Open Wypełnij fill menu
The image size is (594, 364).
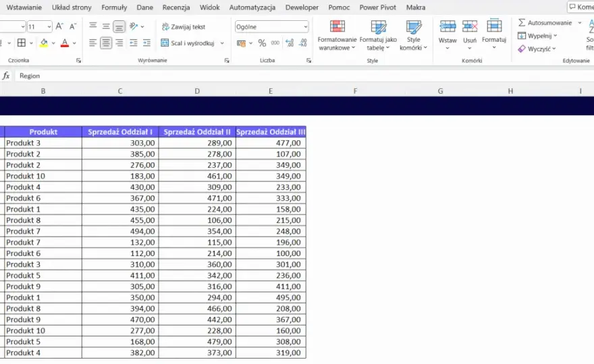coord(537,36)
